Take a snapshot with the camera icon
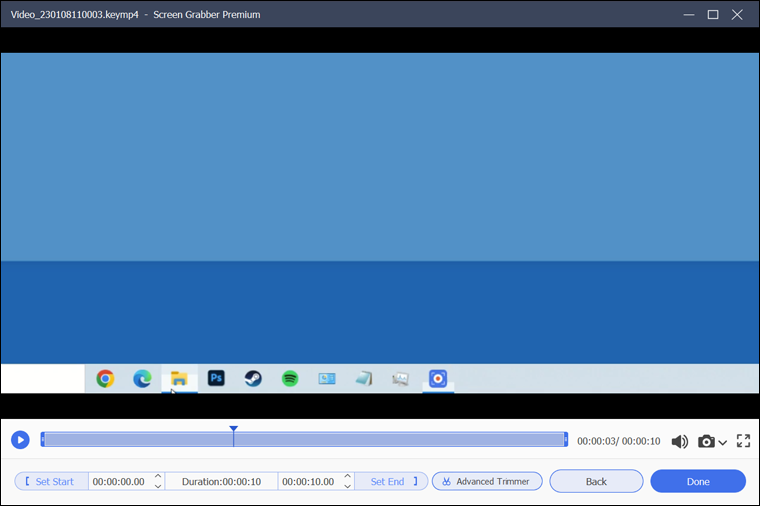760x506 pixels. [706, 441]
